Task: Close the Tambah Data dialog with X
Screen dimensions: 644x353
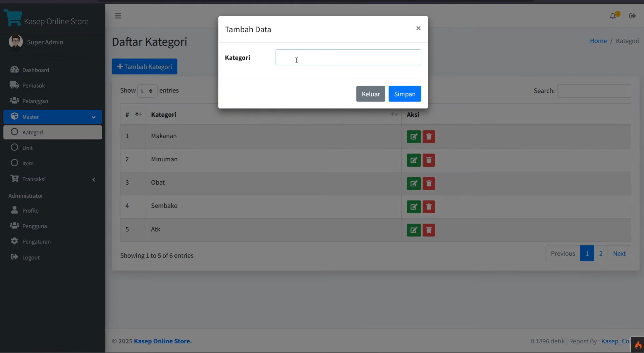Action: 418,28
